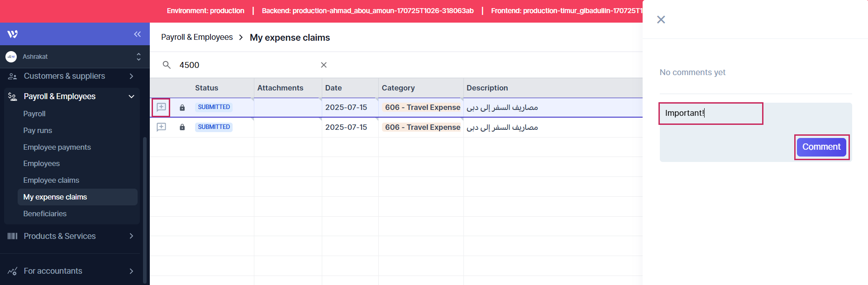This screenshot has height=285, width=868.
Task: Open the Ashrakat organization switcher
Action: pos(75,57)
